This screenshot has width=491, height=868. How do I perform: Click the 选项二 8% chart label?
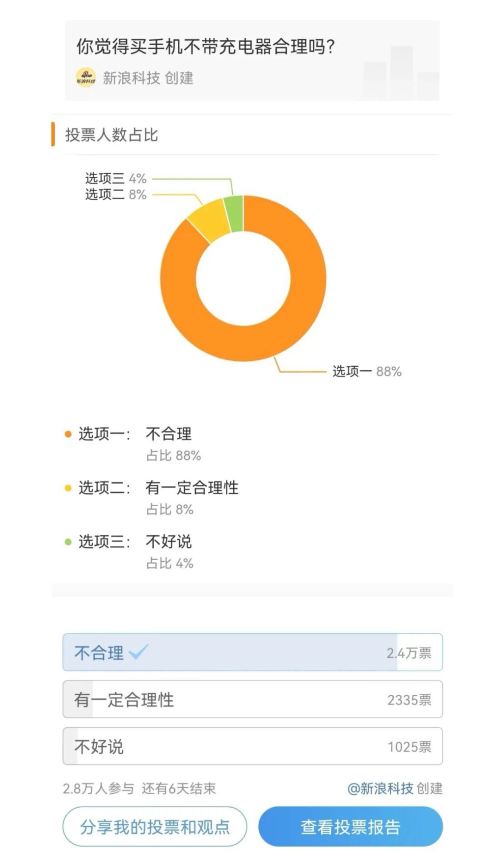[x=116, y=195]
